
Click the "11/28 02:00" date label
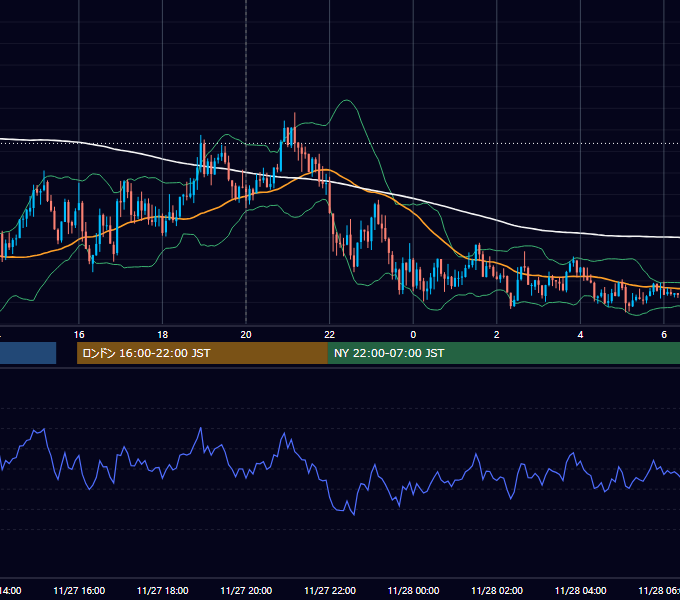pyautogui.click(x=497, y=590)
